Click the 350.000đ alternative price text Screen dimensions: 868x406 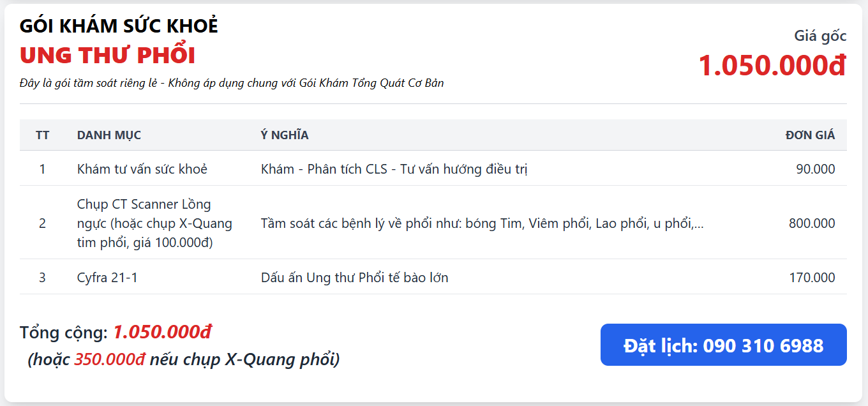tap(110, 359)
